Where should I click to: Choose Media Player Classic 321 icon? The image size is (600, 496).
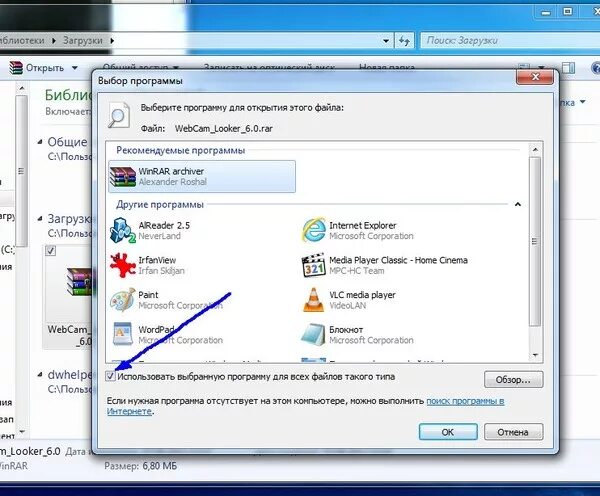(314, 265)
